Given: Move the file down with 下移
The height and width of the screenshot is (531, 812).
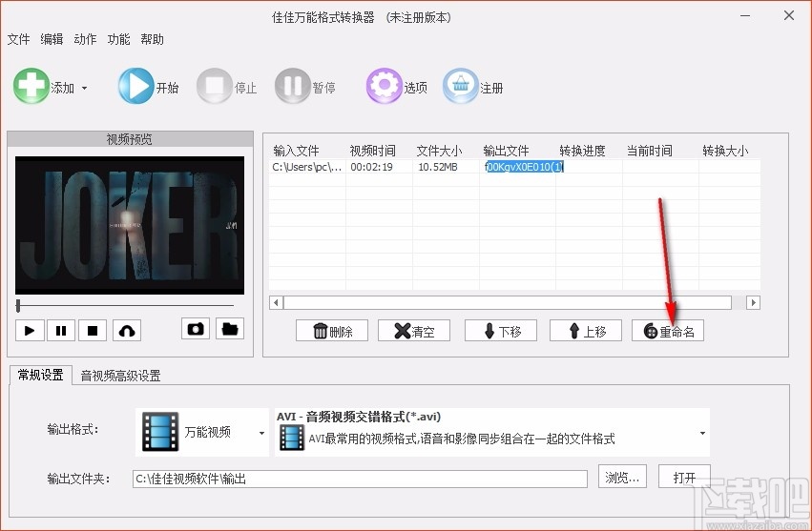Looking at the screenshot, I should pyautogui.click(x=501, y=331).
